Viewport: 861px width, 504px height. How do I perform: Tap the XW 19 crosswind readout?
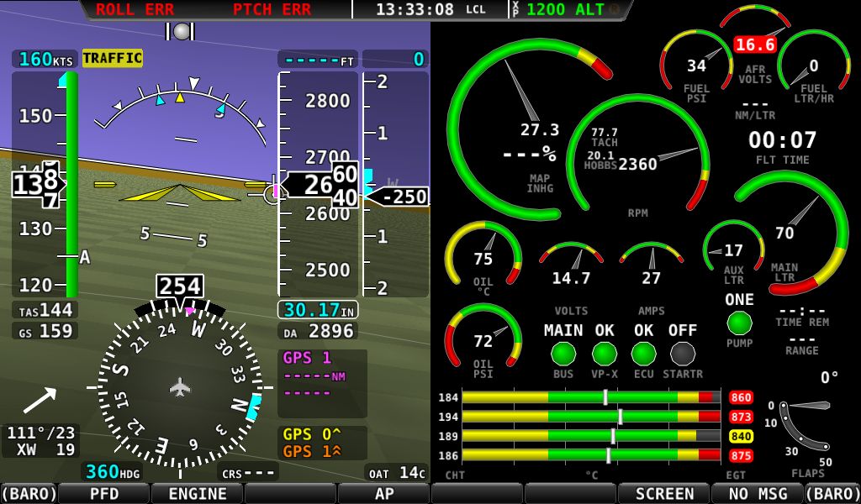click(x=45, y=449)
